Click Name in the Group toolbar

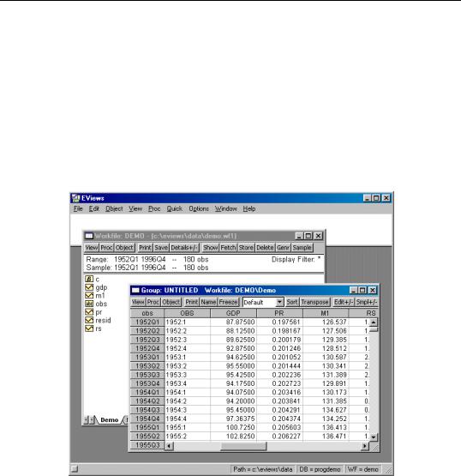[208, 302]
